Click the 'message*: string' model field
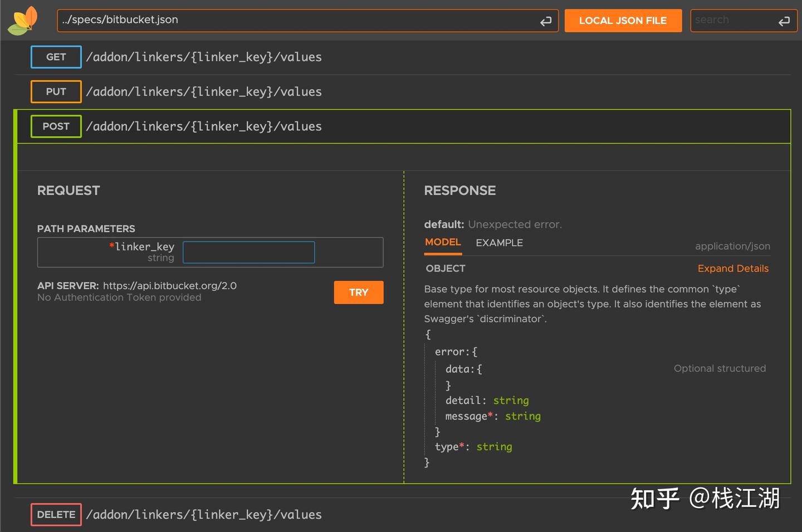This screenshot has width=802, height=532. point(493,416)
